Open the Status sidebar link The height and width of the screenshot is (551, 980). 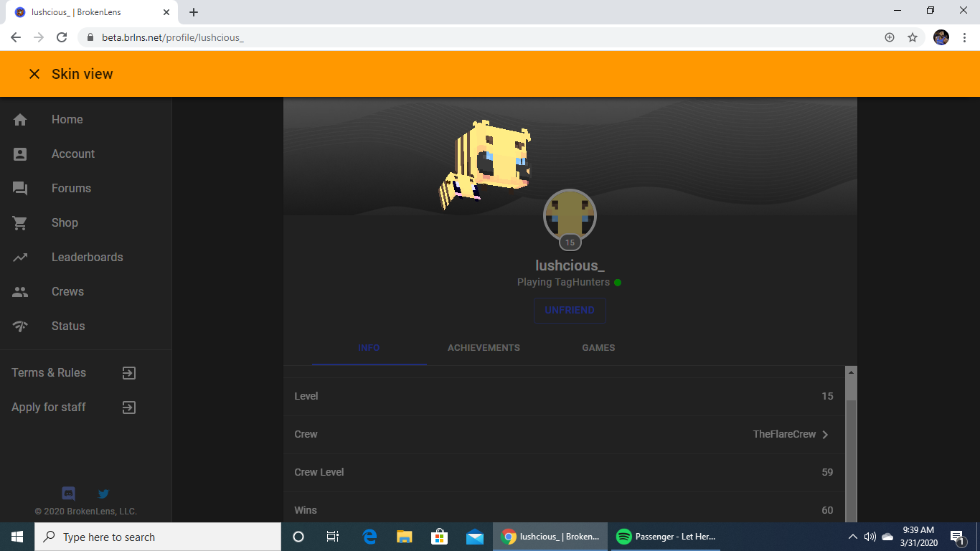tap(85, 326)
